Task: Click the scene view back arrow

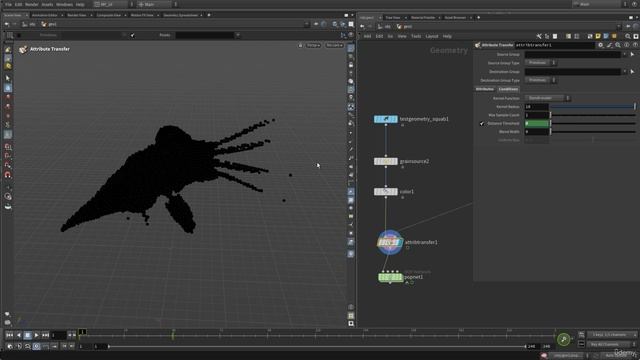Action: pos(7,24)
